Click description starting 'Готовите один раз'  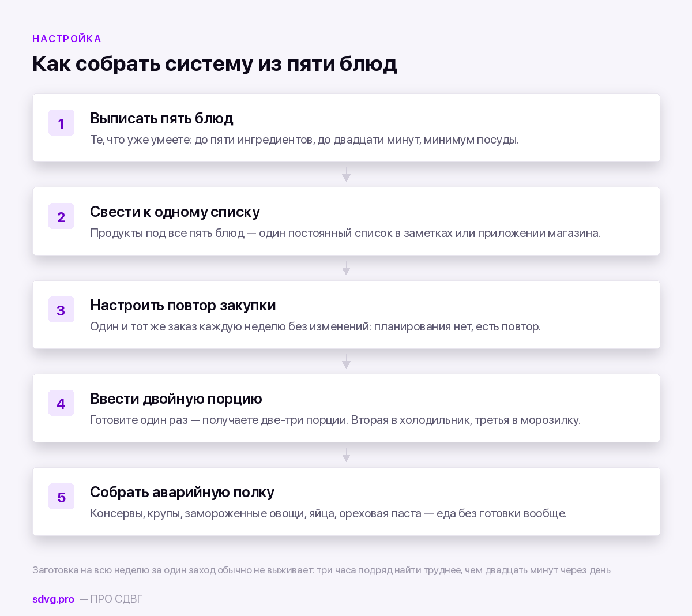click(335, 420)
